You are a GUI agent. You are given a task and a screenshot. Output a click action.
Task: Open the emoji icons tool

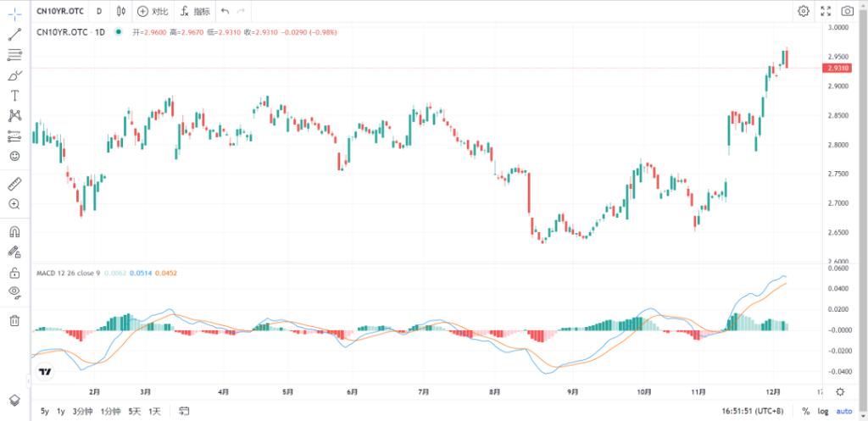coord(14,156)
